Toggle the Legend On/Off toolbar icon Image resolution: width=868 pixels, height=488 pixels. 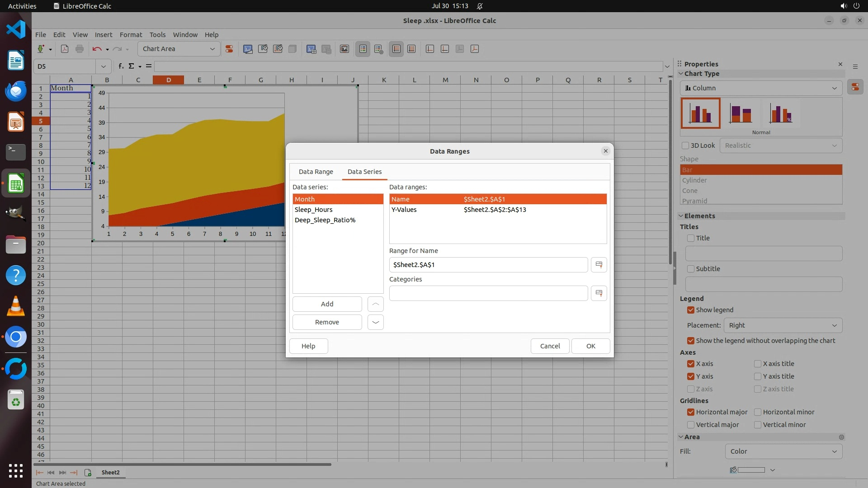tap(363, 49)
